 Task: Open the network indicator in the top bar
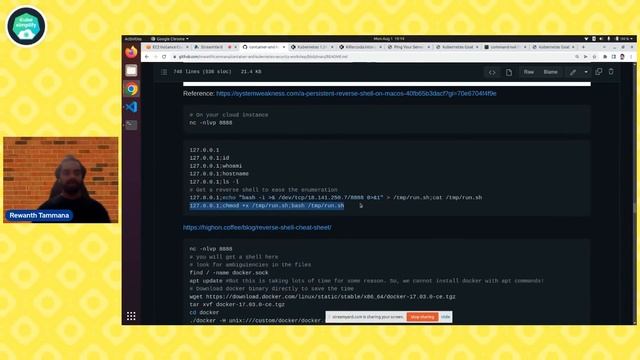coord(586,39)
